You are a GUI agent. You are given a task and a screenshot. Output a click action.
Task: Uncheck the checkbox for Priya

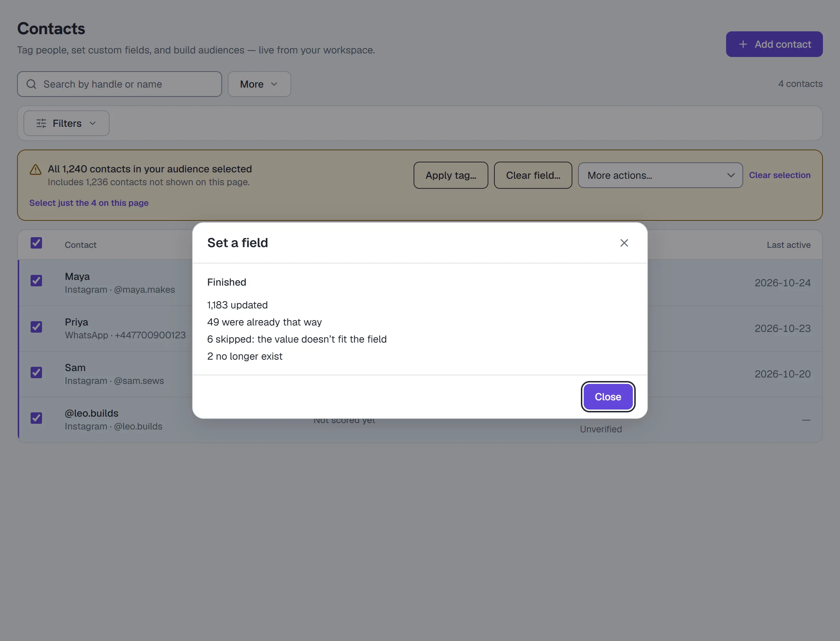click(36, 327)
